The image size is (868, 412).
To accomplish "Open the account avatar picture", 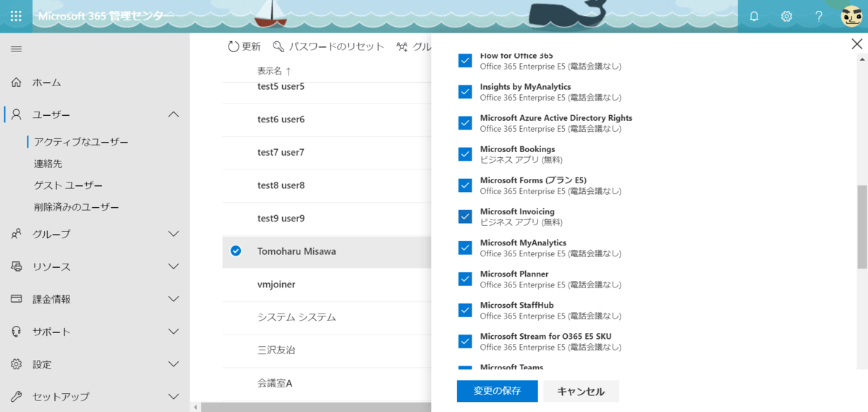I will [851, 16].
